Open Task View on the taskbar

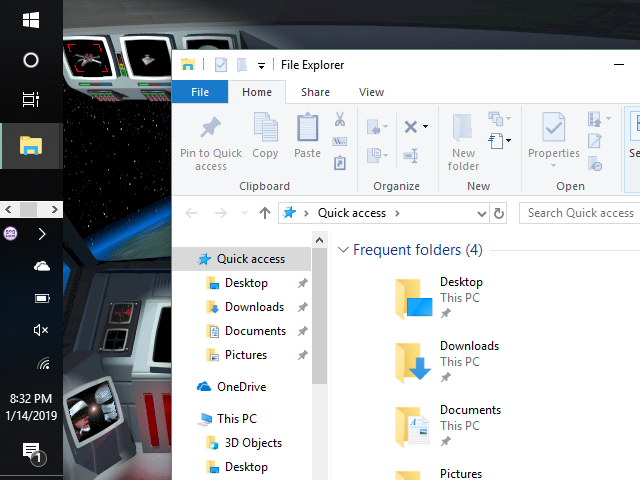coord(31,99)
